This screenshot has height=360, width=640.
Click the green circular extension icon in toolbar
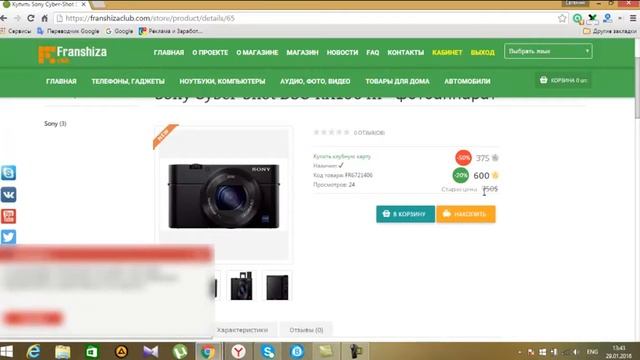point(578,18)
